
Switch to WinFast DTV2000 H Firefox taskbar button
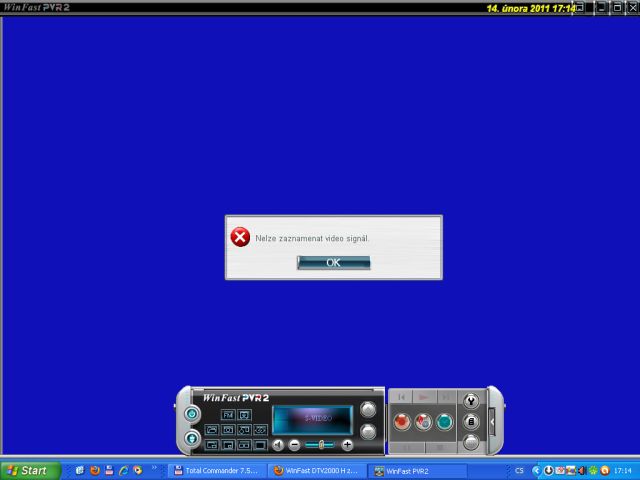(x=317, y=471)
